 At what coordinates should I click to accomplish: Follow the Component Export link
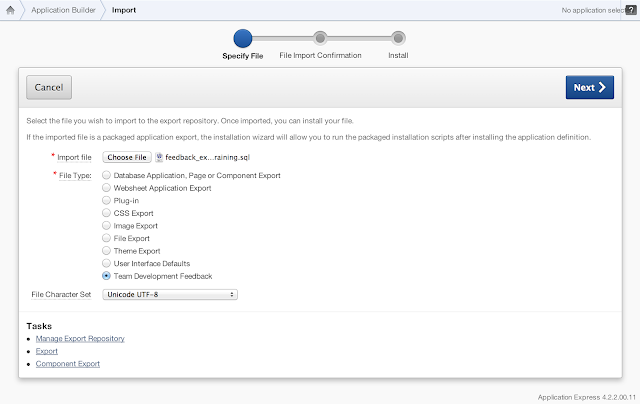tap(68, 364)
